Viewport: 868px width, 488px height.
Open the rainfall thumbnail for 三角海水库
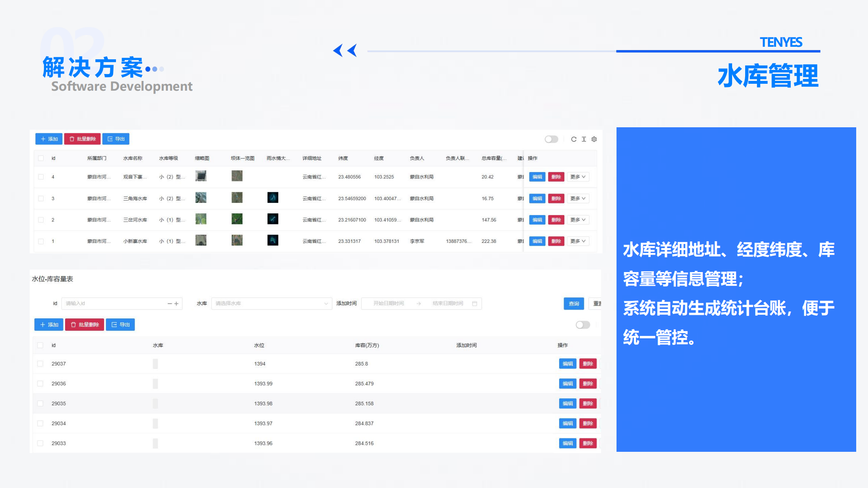click(x=273, y=198)
